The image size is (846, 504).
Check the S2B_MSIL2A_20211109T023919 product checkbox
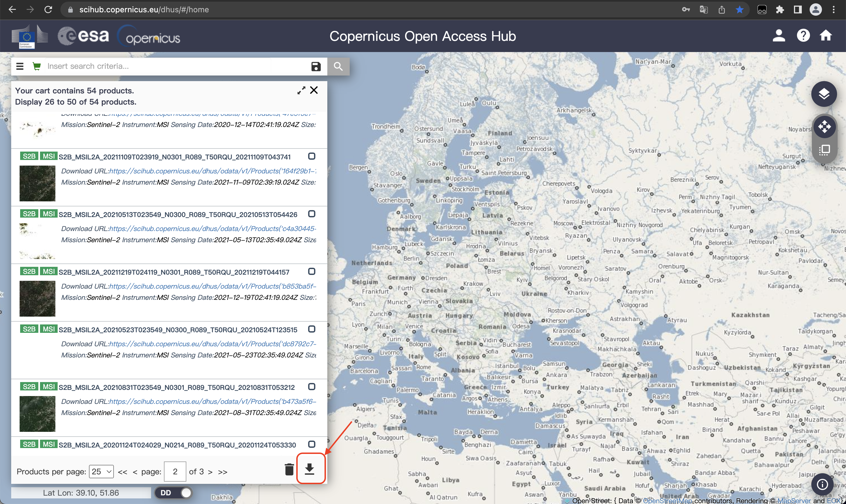pos(311,156)
